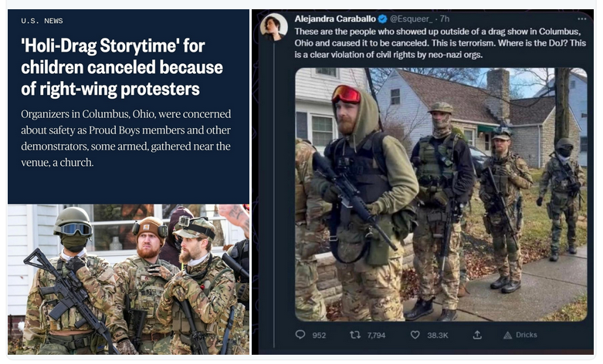Retweet the post using the retweet icon
603x364 pixels.
tap(355, 335)
